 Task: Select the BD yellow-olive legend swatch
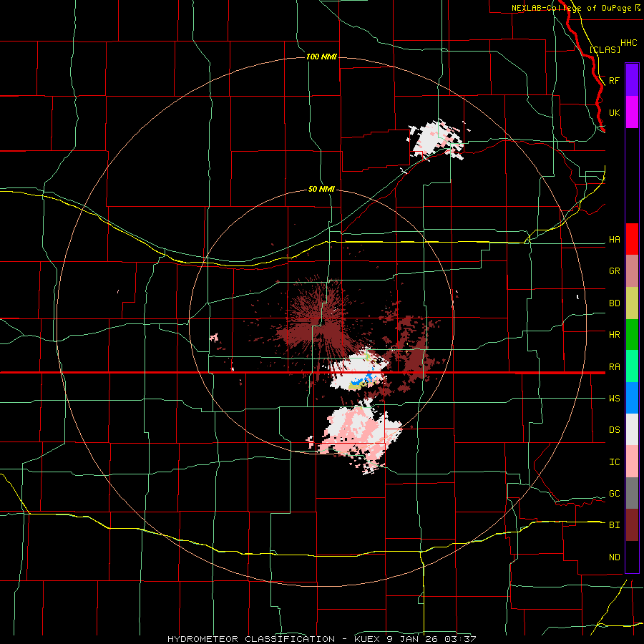[632, 303]
